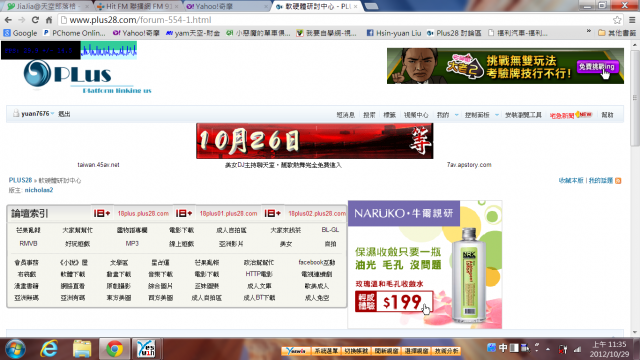Open the Chrome menu icon
The width and height of the screenshot is (640, 360).
632,20
